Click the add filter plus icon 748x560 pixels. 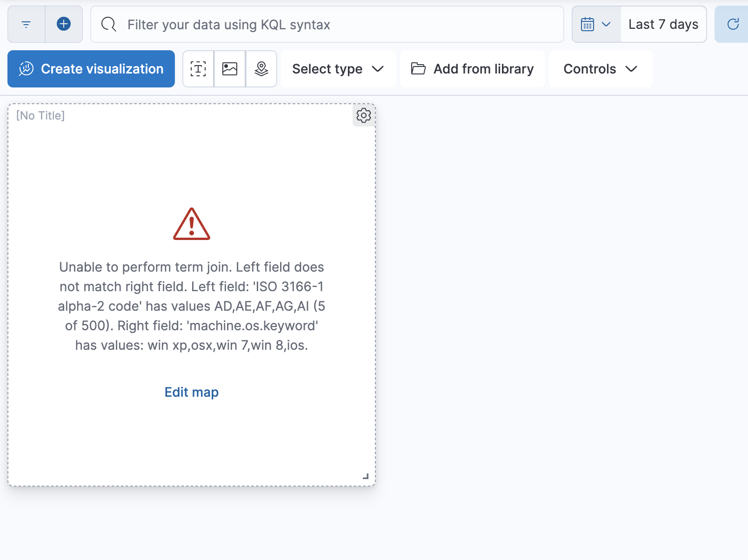[x=63, y=24]
